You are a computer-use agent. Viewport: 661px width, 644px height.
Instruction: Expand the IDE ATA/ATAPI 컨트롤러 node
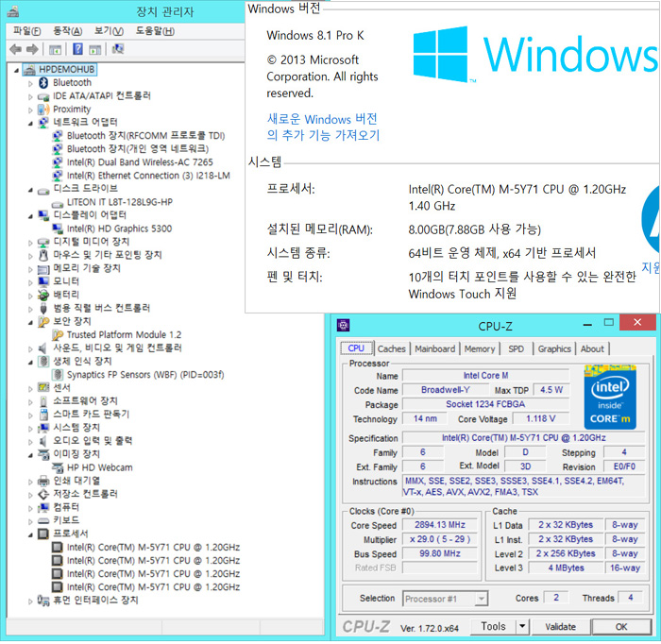[30, 97]
